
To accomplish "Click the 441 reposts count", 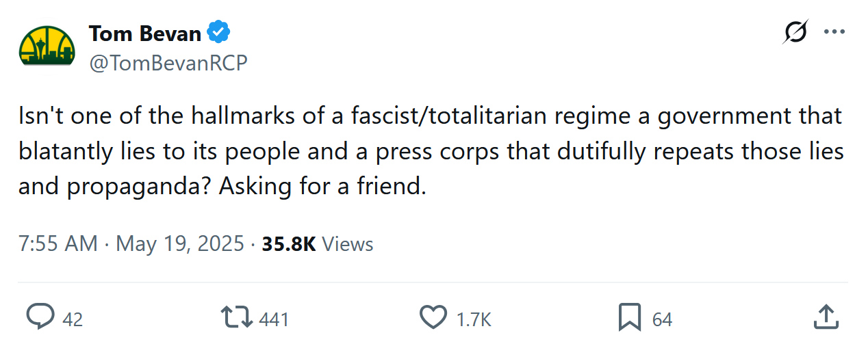I will [x=274, y=319].
